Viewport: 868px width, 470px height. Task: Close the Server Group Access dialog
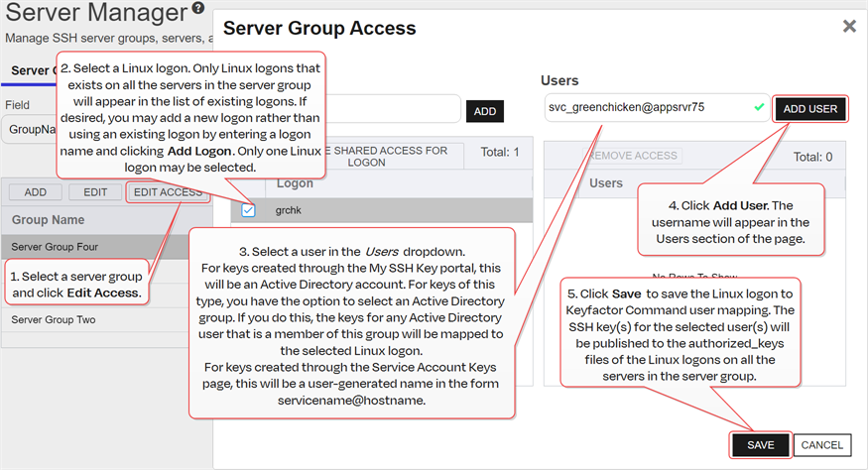[x=849, y=27]
